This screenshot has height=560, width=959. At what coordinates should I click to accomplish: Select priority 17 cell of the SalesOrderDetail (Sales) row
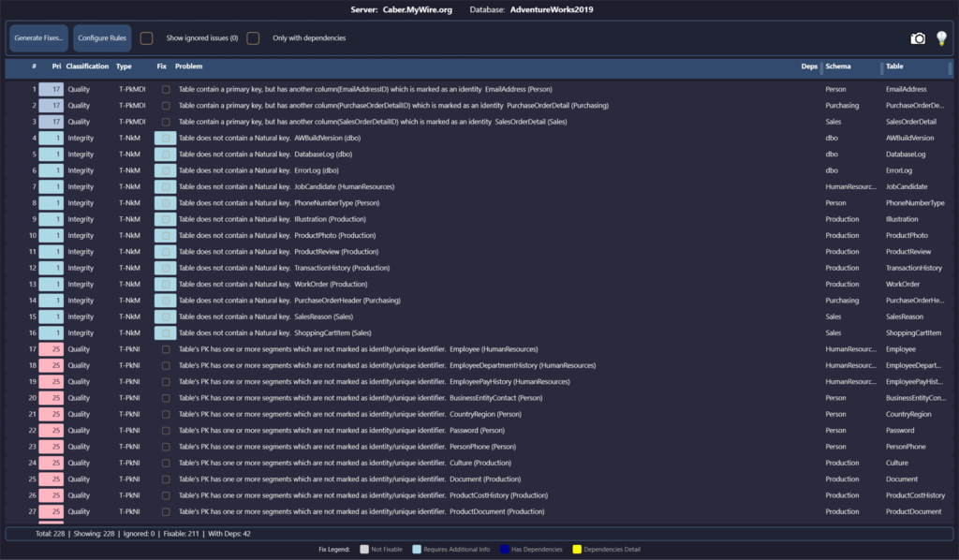point(52,122)
